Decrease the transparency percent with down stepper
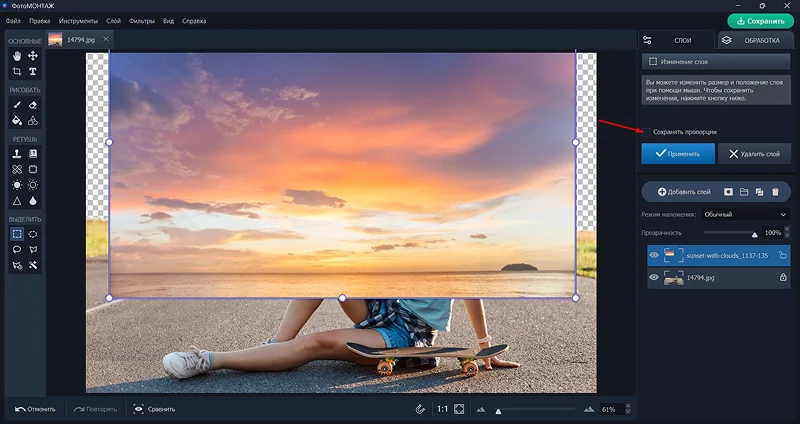 tap(786, 236)
